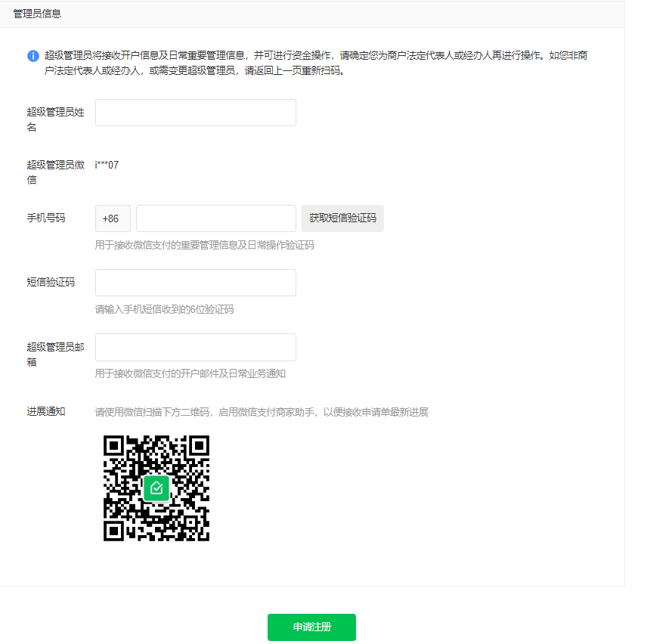Viewport: 647px width, 644px height.
Task: Click the super administrator notice paragraph
Action: 316,63
